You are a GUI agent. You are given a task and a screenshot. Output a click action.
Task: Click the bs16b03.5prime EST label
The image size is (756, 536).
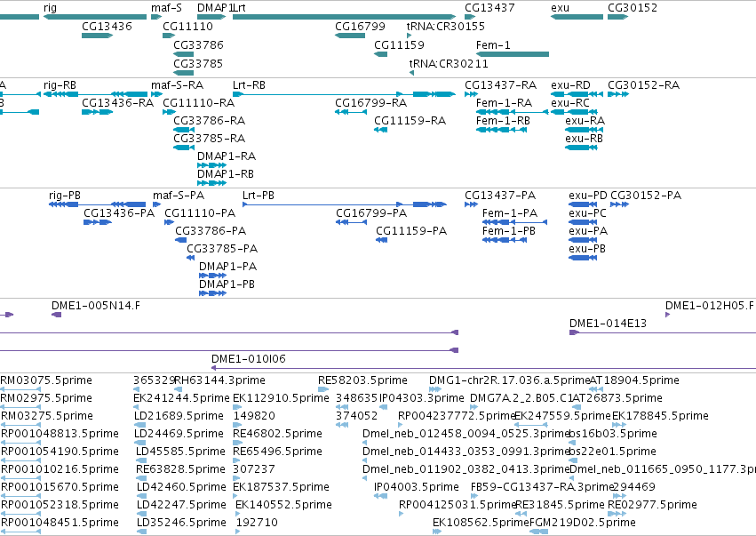(x=613, y=434)
